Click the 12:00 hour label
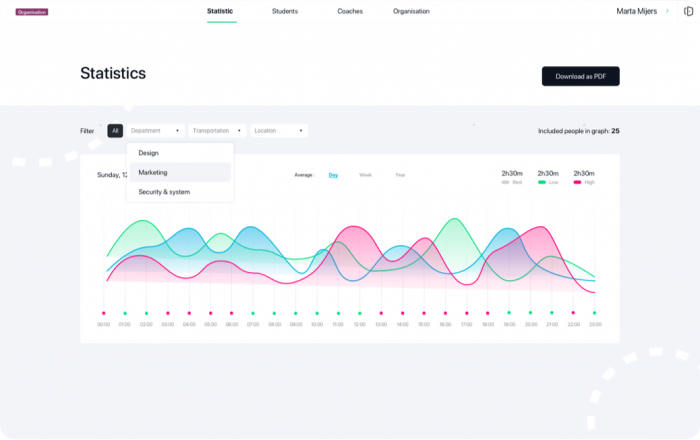The width and height of the screenshot is (700, 440). coord(360,324)
